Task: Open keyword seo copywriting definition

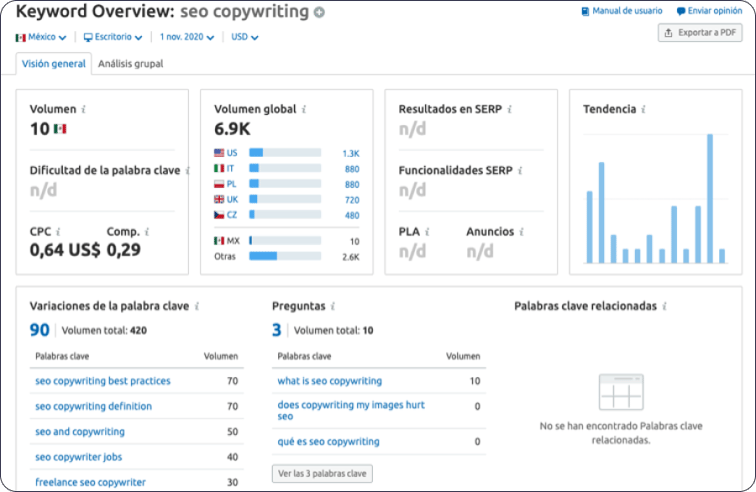Action: [94, 407]
